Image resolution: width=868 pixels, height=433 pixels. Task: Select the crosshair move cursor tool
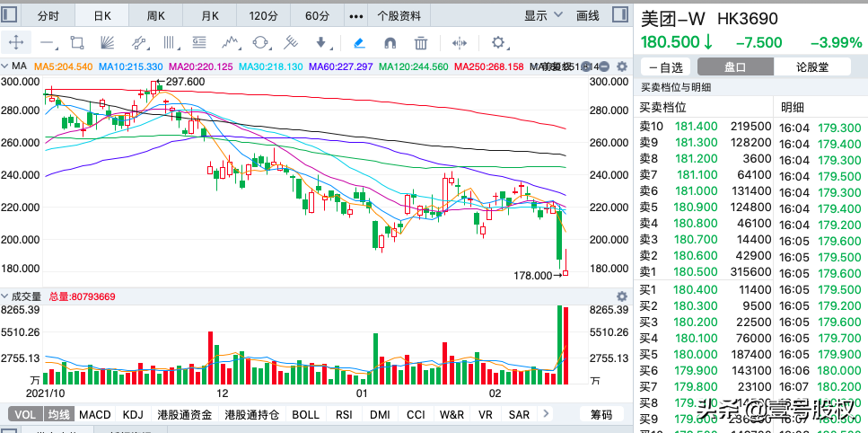point(16,42)
